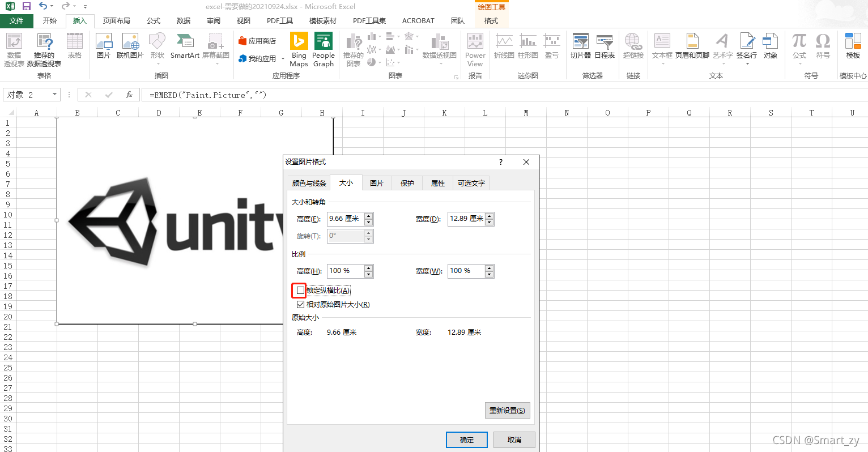This screenshot has height=452, width=868.
Task: Insert column sparkline (柱形图)
Action: point(528,46)
